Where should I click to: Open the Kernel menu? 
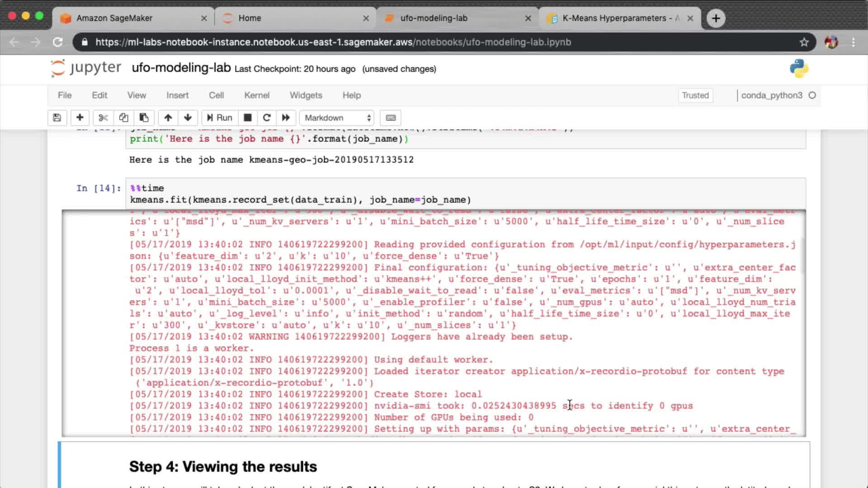256,95
